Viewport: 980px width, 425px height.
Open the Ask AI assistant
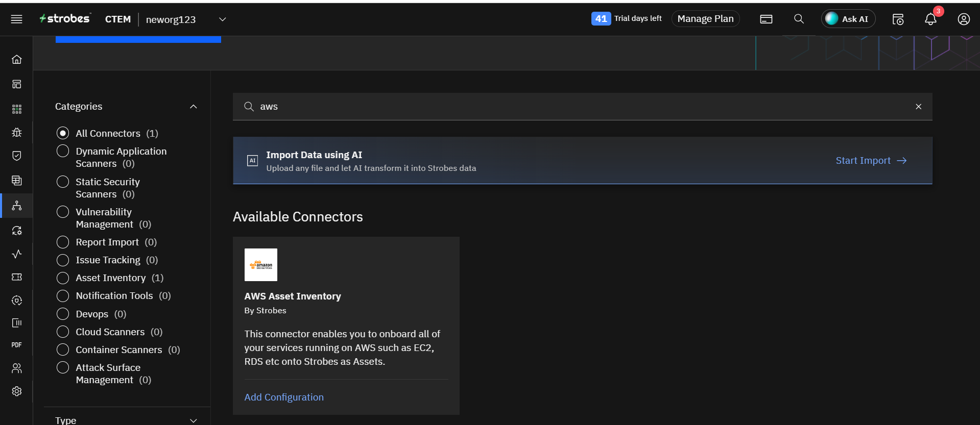click(x=848, y=19)
